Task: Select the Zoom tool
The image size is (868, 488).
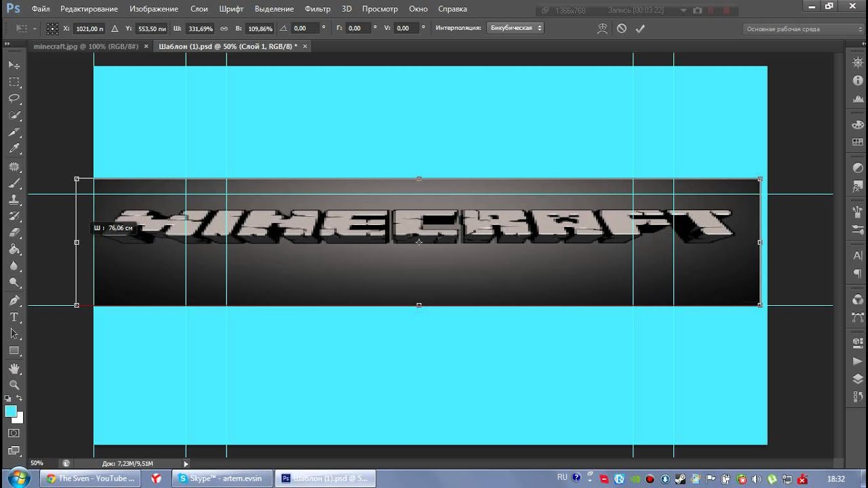Action: (14, 385)
